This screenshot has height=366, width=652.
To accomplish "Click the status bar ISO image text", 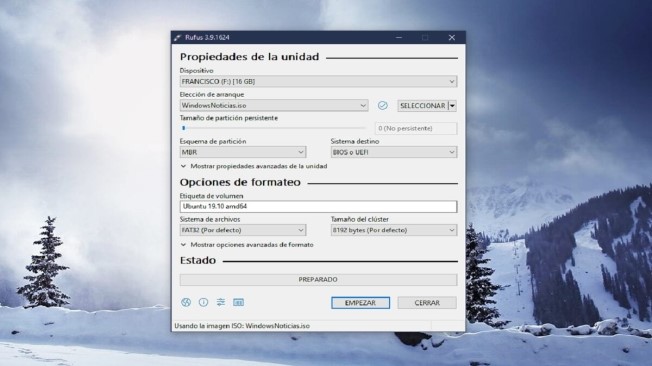I will (242, 326).
